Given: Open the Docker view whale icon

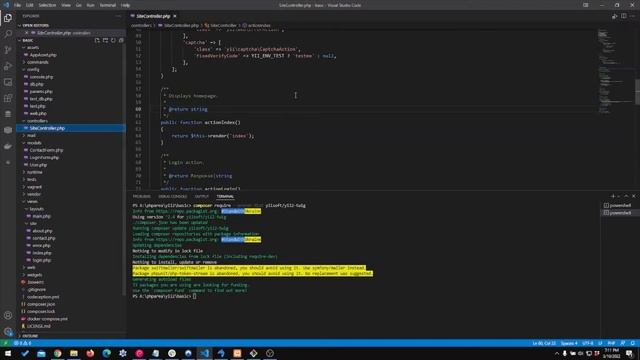Looking at the screenshot, I should click(8, 146).
